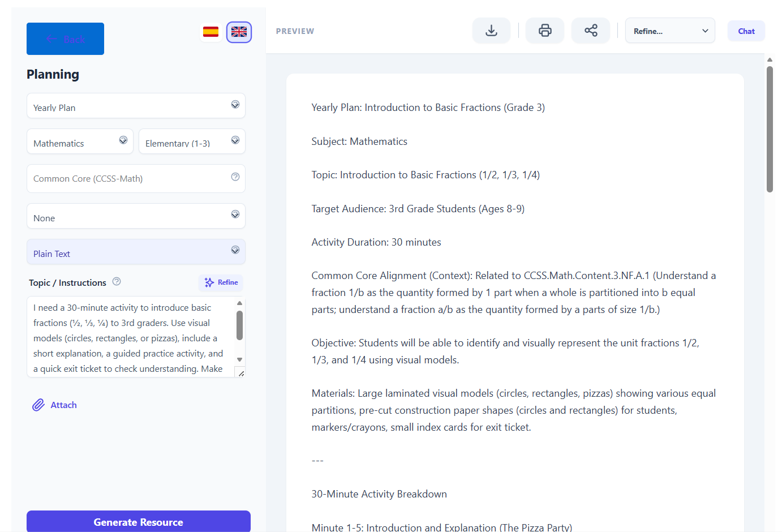Click the share icon
The image size is (782, 532).
[591, 31]
